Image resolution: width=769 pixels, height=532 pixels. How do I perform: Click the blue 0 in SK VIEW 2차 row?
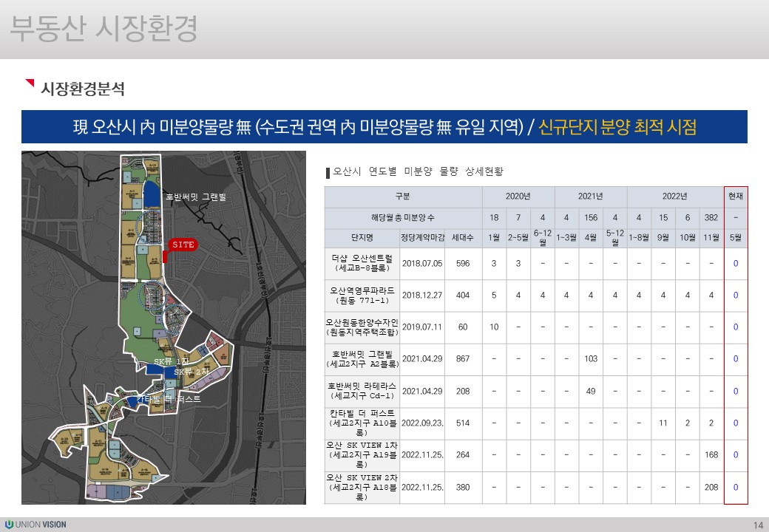[x=736, y=488]
